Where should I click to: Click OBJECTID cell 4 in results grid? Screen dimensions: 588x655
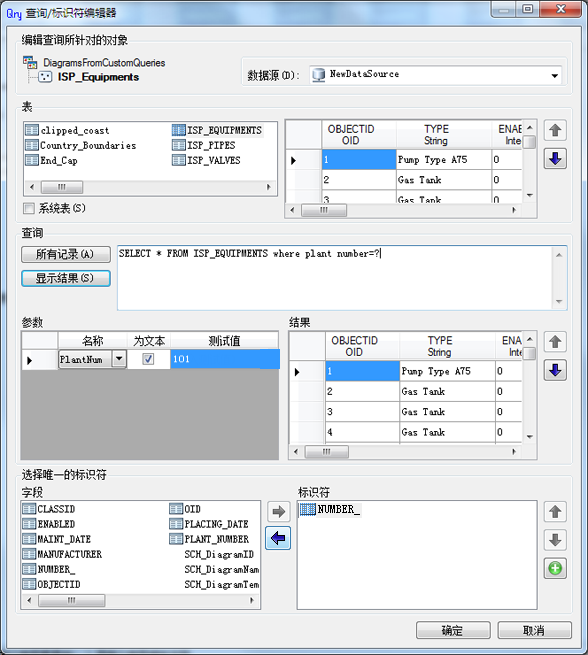(362, 432)
